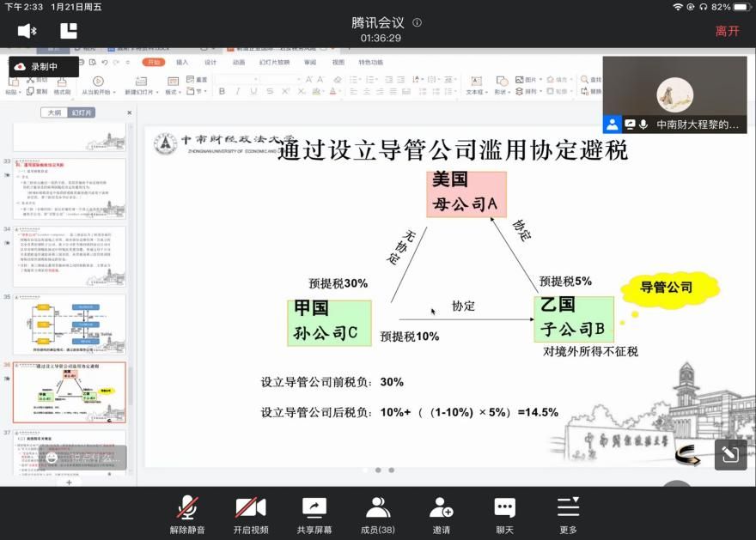
Task: Open the speaker Bluetooth audio settings
Action: tap(27, 31)
